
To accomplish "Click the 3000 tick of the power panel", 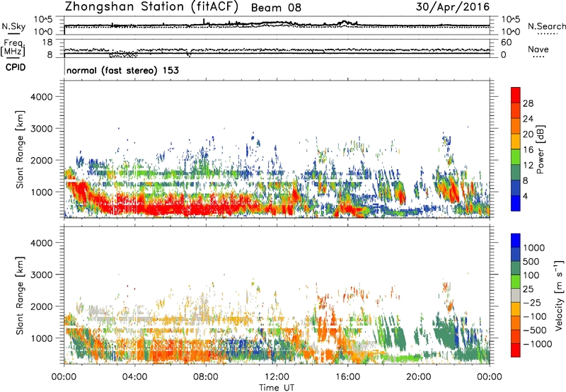I will 41,129.
